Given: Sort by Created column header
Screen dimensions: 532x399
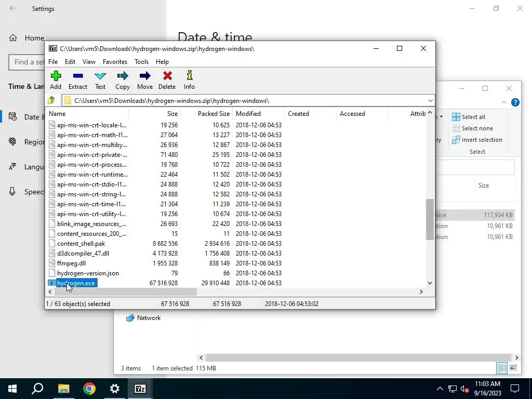Looking at the screenshot, I should 311,114.
